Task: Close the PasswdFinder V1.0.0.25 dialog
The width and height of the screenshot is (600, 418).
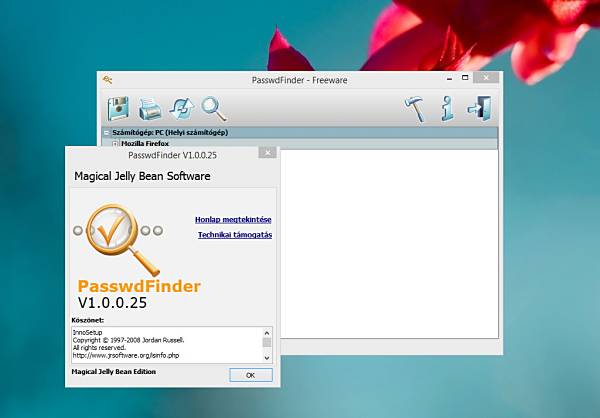Action: coord(267,153)
